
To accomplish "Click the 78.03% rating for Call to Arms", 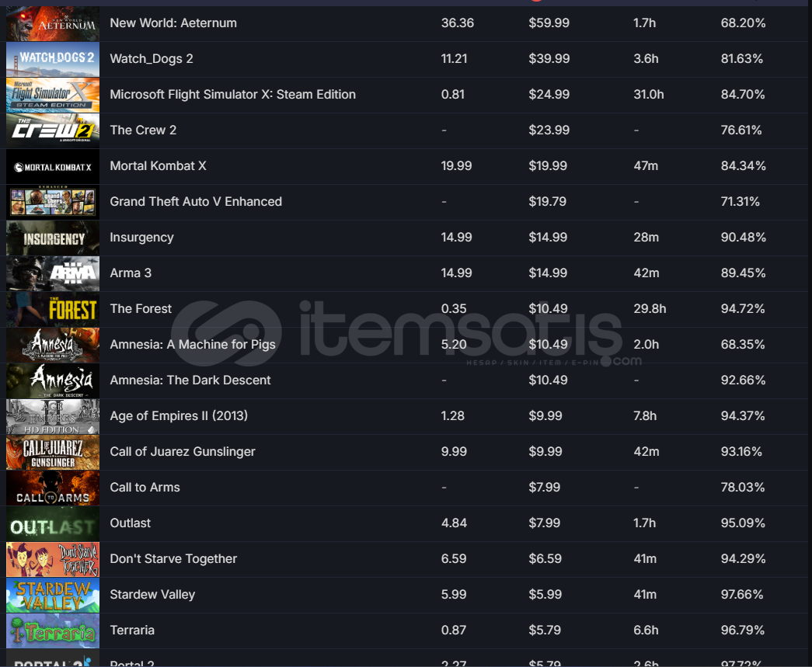I will 743,487.
